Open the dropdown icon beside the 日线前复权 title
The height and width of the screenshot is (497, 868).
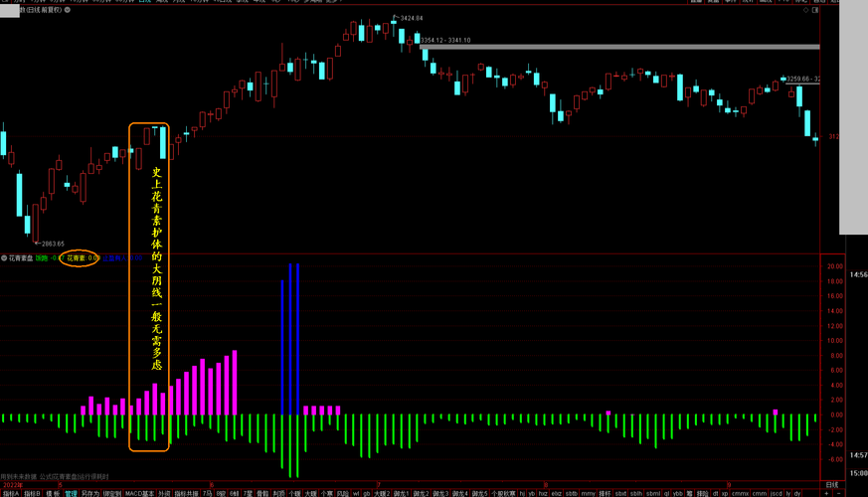[x=68, y=10]
